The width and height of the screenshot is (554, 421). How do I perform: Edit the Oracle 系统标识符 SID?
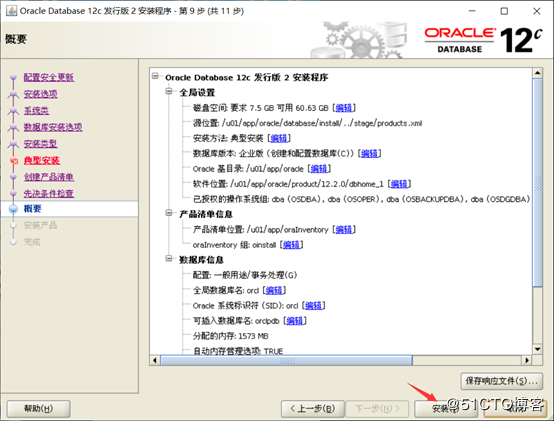(x=313, y=306)
